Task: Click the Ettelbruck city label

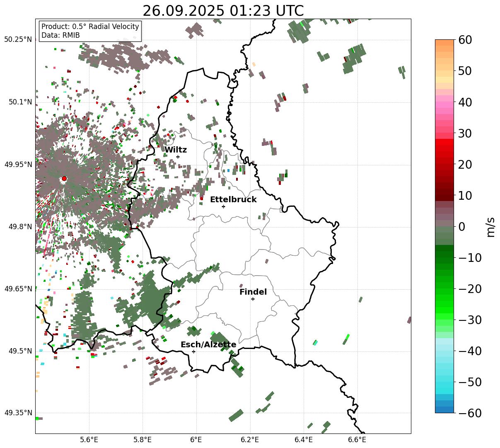Action: click(233, 200)
